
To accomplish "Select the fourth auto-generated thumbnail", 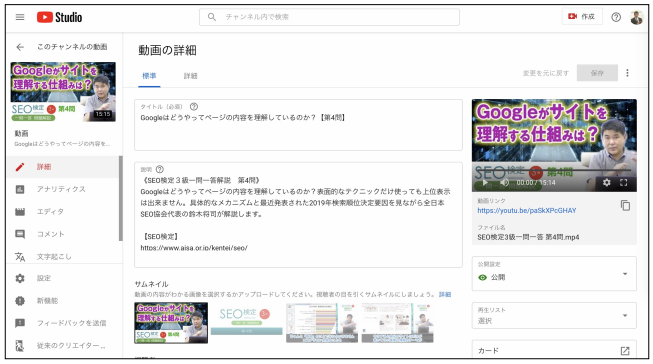I will (x=397, y=323).
